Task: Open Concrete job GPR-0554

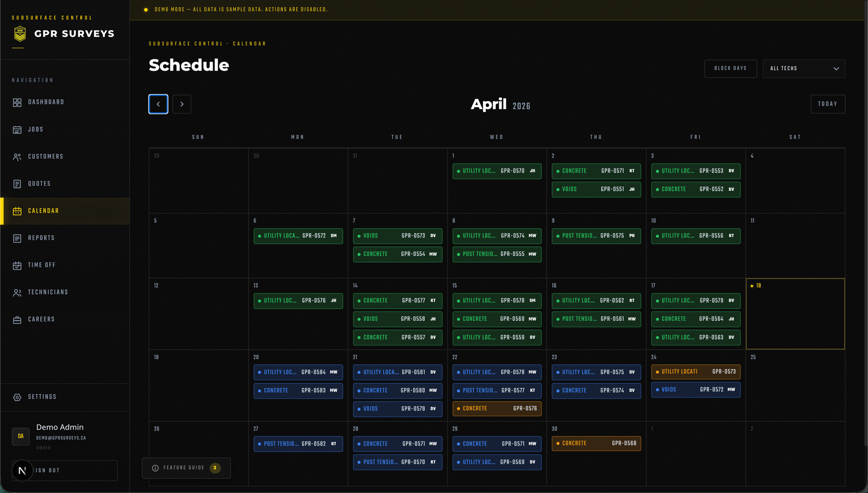Action: click(x=398, y=254)
